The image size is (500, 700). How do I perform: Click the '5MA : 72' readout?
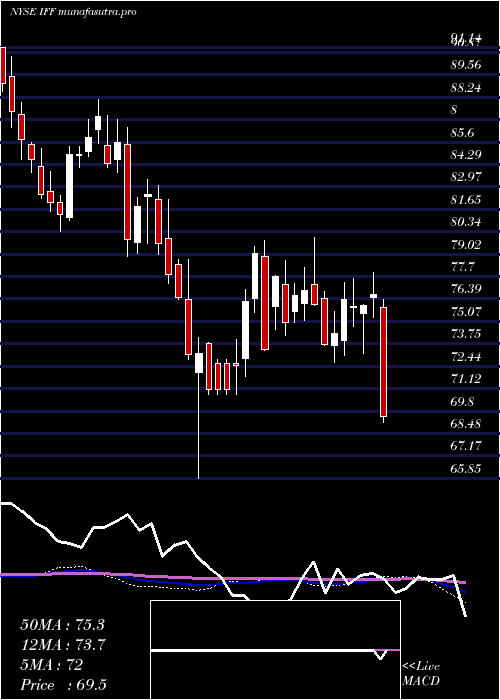coord(52,665)
